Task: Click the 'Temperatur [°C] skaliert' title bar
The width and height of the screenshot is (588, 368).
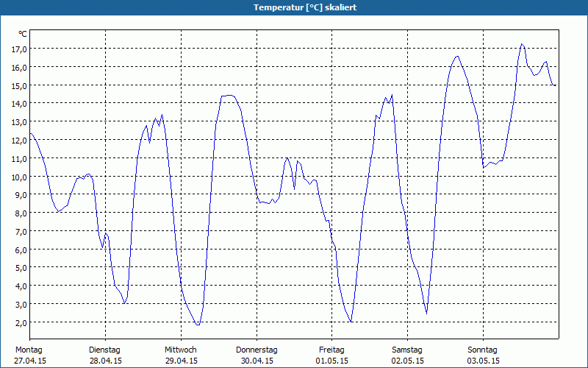Action: coord(294,7)
